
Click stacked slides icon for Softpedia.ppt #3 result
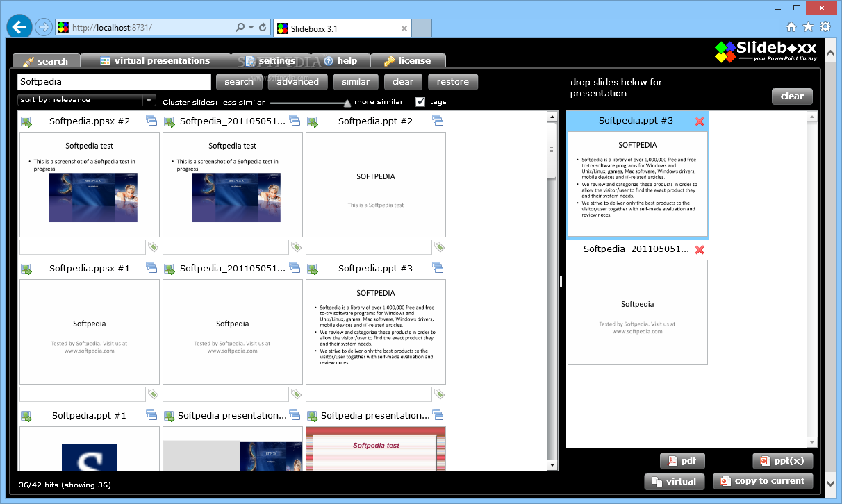click(438, 268)
